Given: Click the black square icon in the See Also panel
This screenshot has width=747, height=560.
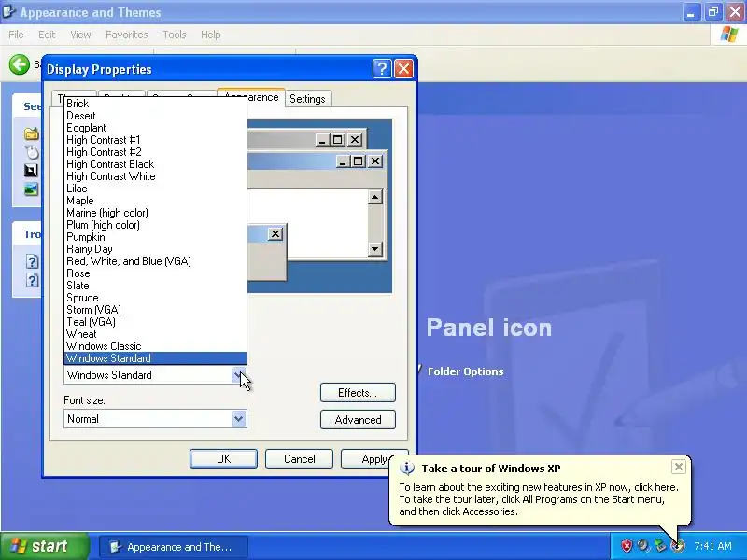Looking at the screenshot, I should [31, 171].
